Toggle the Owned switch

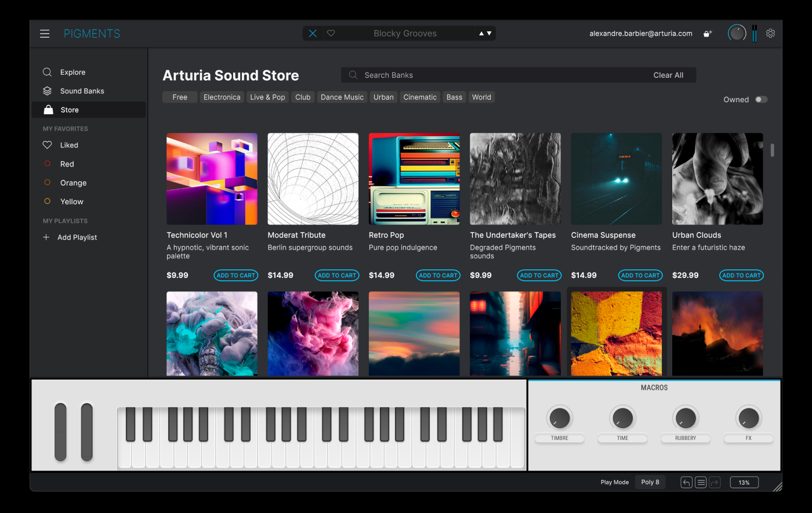click(x=761, y=100)
